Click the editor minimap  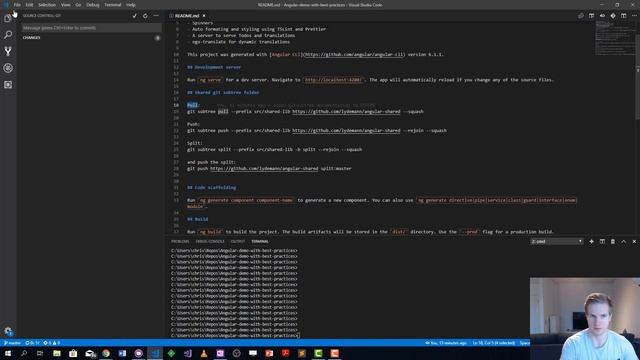click(x=615, y=39)
